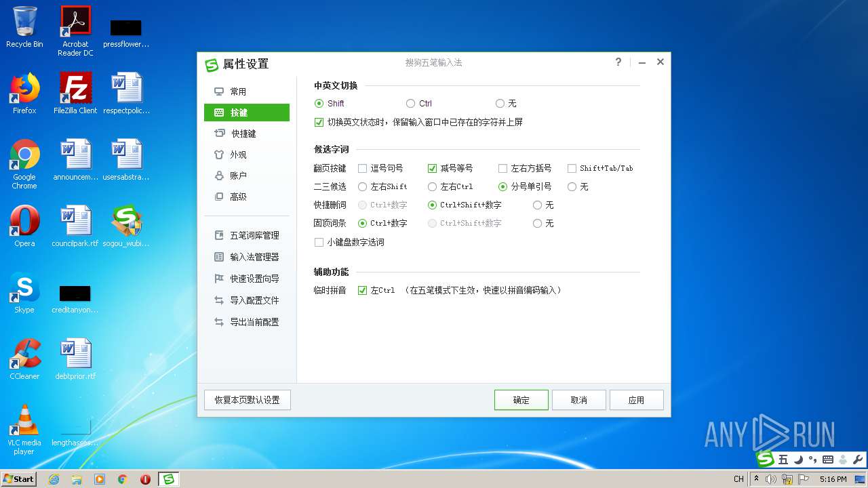Viewport: 868px width, 488px height.
Task: Enable 左右方括号 paging keys
Action: point(502,168)
